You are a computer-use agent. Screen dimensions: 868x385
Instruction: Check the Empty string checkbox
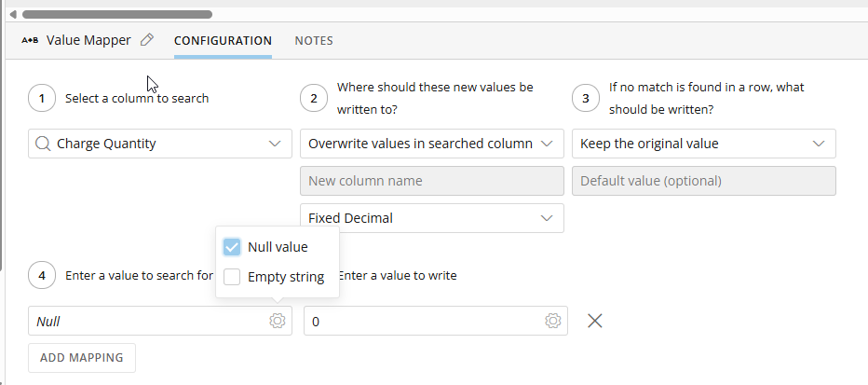(232, 277)
